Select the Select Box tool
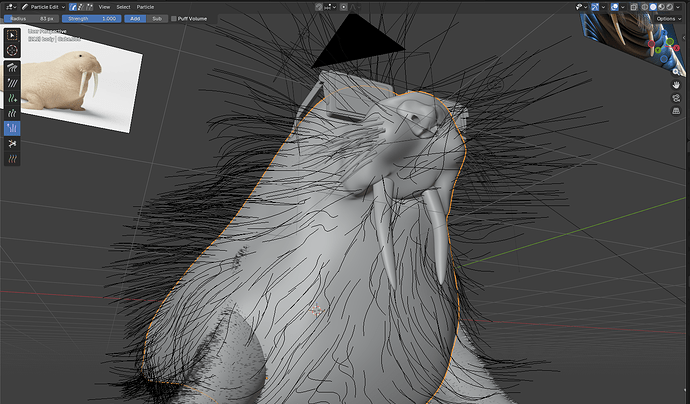Viewport: 690px width, 404px height. click(12, 35)
